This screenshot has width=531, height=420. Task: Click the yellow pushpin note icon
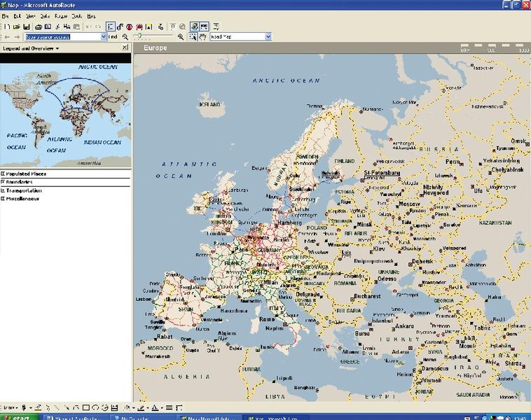point(149,27)
